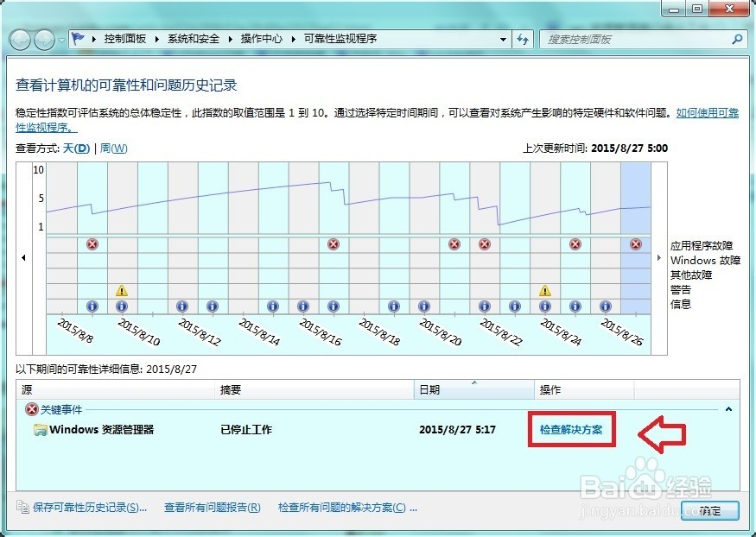Click 保存可靠性历史记录(S)... link

click(x=90, y=507)
